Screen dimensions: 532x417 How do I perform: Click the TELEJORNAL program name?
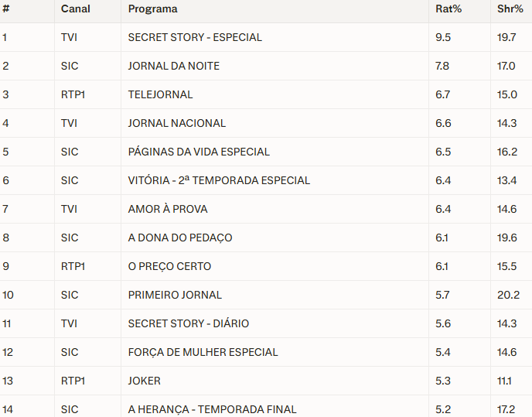point(160,94)
